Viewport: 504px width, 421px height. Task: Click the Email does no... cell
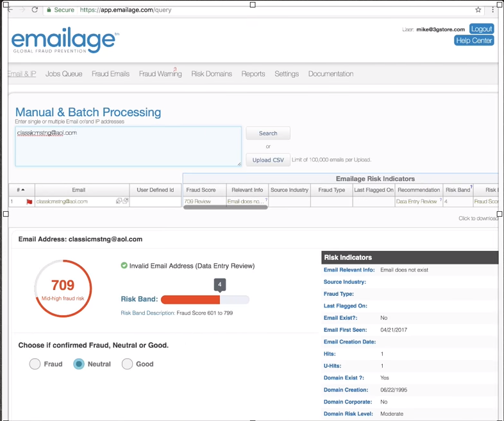coord(247,202)
